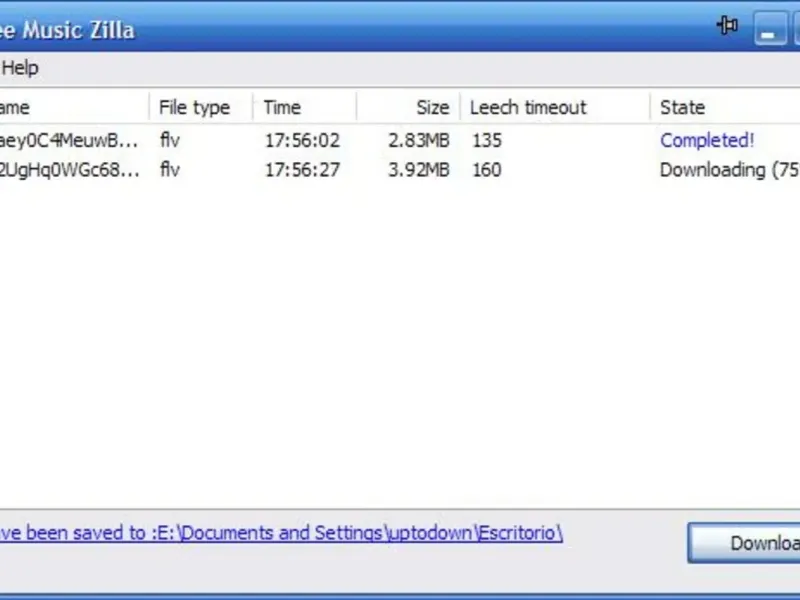Open the Help menu
Viewport: 800px width, 600px height.
[x=20, y=68]
